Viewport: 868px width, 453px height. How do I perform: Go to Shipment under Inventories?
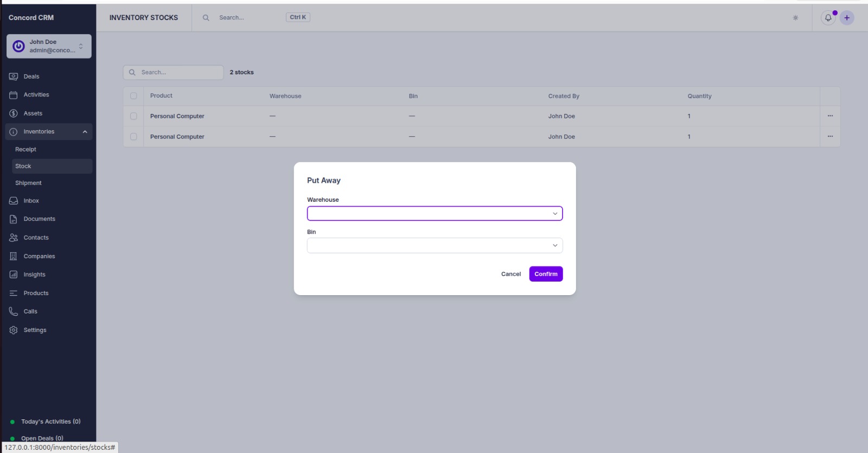click(x=28, y=183)
